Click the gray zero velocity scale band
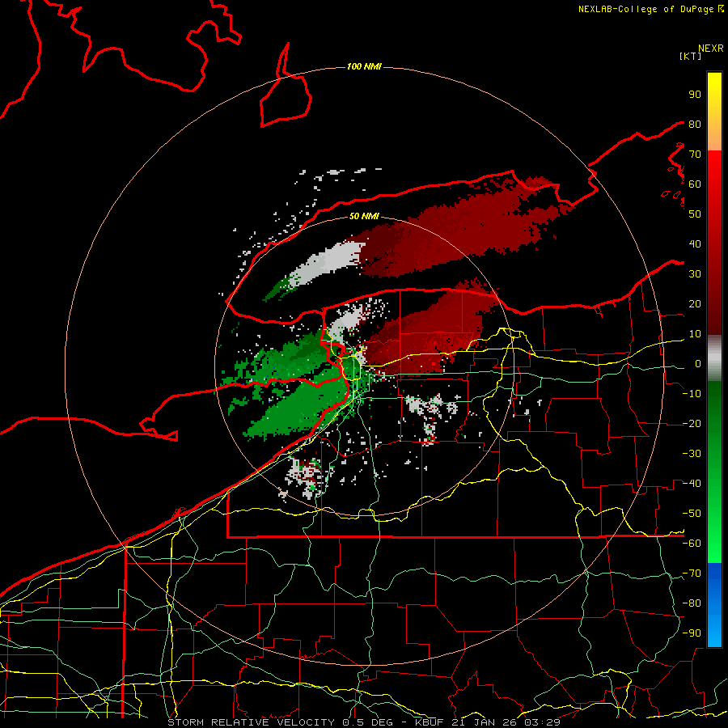 point(714,358)
